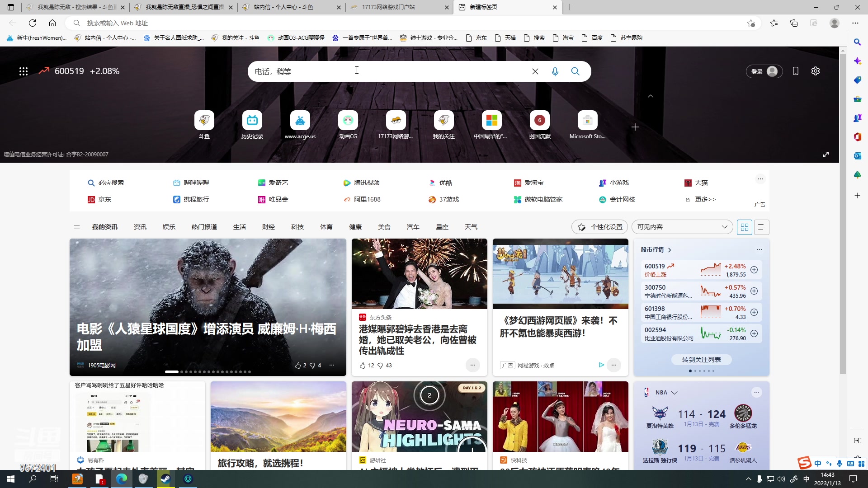Image resolution: width=868 pixels, height=488 pixels.
Task: Add stock 002594 to watchlist
Action: pos(754,333)
